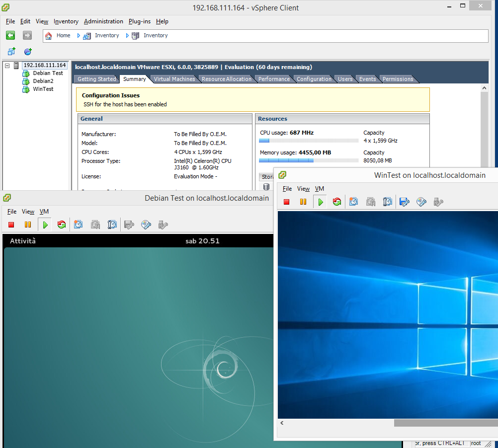Viewport: 498px width, 448px height.
Task: Select the Debian Test VM in the inventory tree
Action: point(48,73)
